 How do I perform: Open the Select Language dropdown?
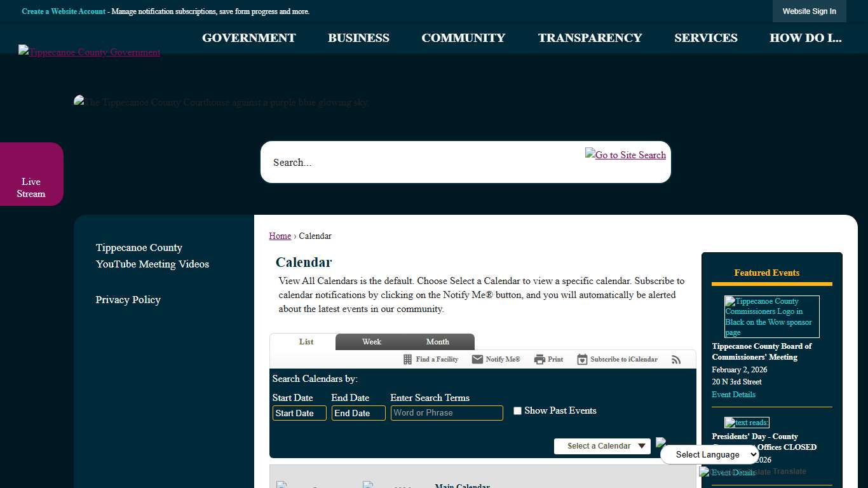(709, 454)
